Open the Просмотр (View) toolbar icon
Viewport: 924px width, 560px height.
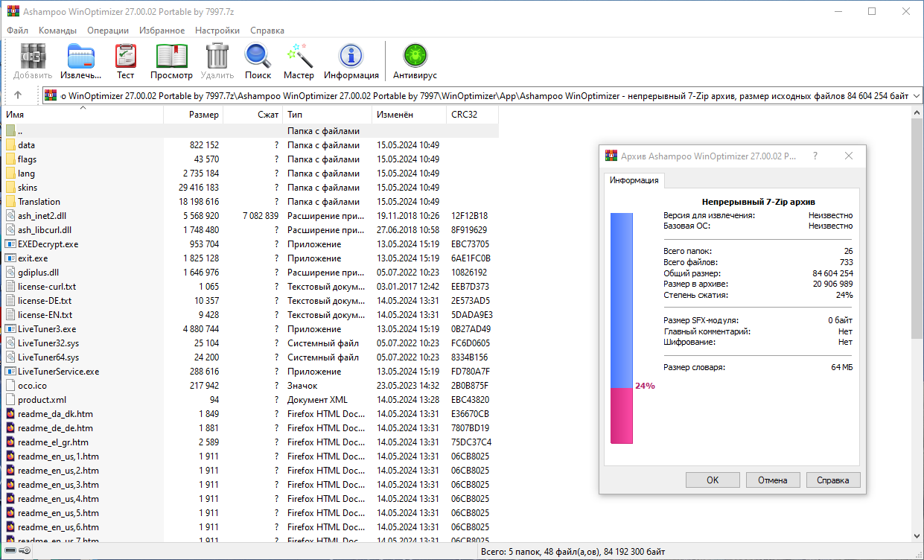tap(171, 57)
